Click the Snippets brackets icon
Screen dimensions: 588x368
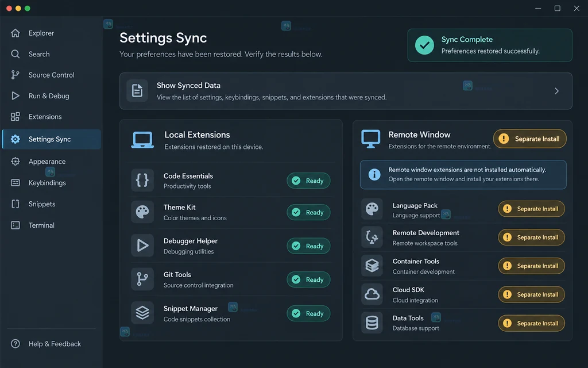(16, 204)
